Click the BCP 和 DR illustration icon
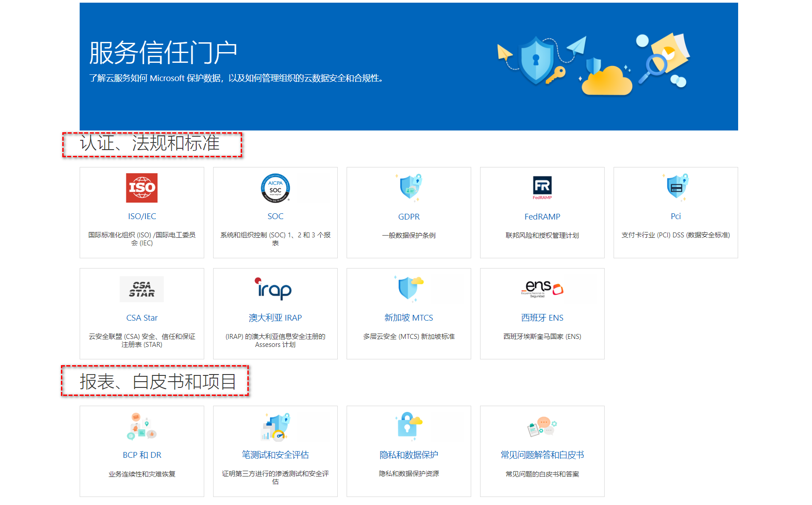The image size is (812, 505). (141, 426)
